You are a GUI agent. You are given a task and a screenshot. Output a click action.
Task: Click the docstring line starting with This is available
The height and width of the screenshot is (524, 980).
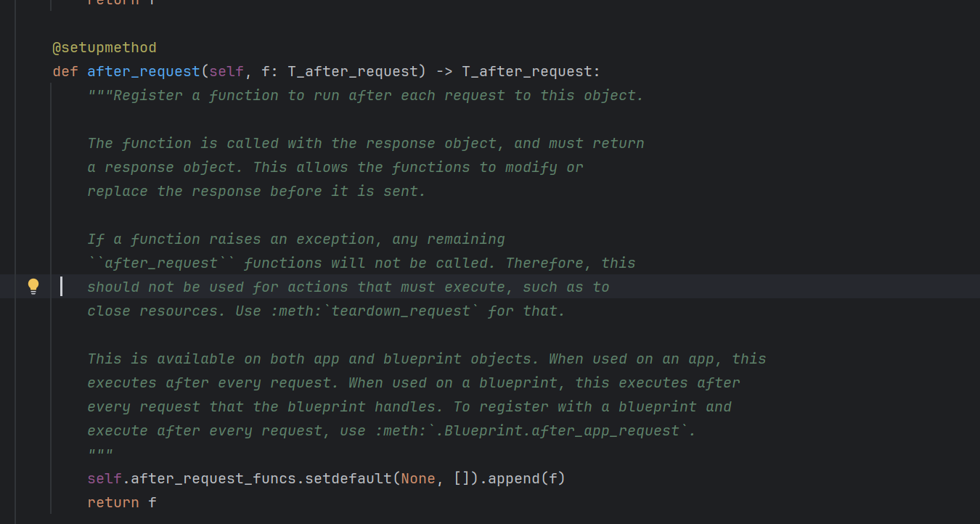click(x=426, y=359)
